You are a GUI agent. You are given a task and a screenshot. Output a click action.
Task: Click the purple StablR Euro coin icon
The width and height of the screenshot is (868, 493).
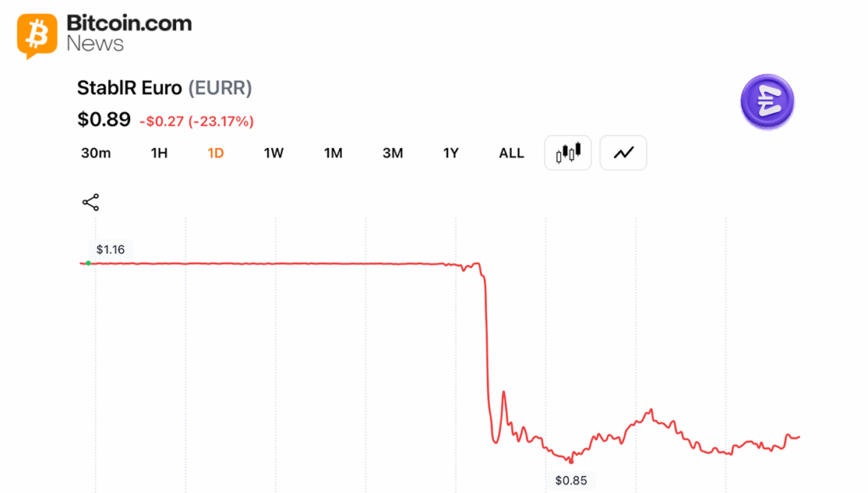pyautogui.click(x=767, y=102)
